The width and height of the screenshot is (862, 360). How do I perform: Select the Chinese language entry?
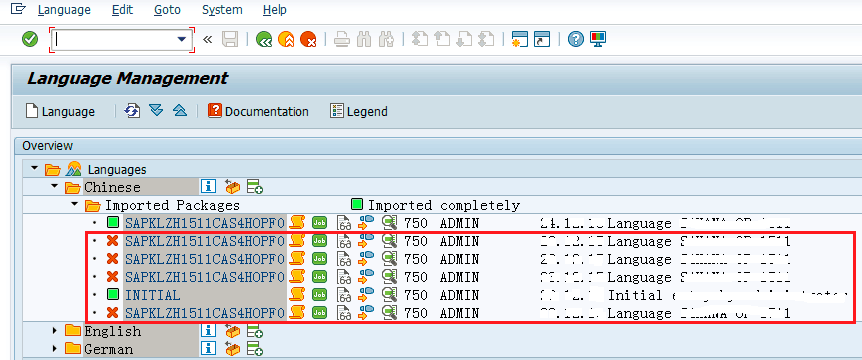pyautogui.click(x=112, y=187)
